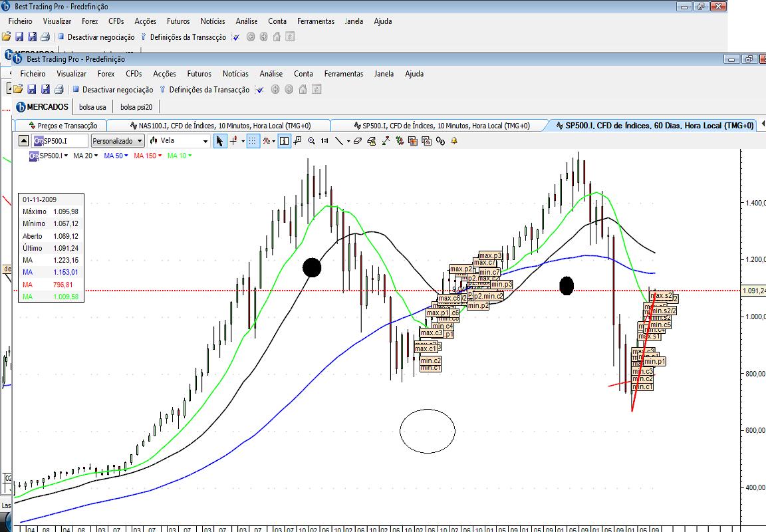Expand the MA 10 indicator dropdown
This screenshot has width=766, height=532.
coord(190,156)
